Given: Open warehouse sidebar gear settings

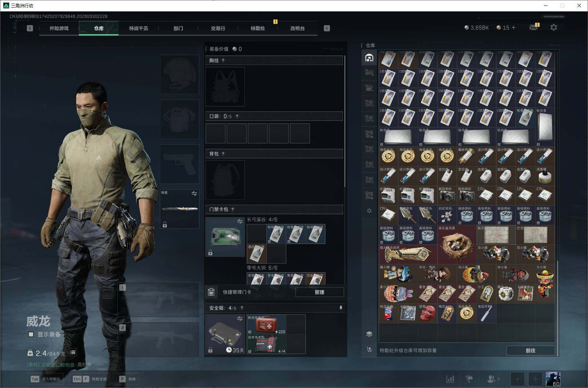Looking at the screenshot, I should (x=369, y=211).
